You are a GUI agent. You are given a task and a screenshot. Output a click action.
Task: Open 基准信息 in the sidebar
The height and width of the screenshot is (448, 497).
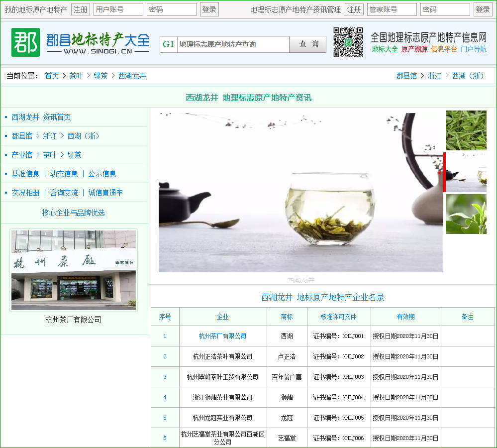click(x=25, y=174)
